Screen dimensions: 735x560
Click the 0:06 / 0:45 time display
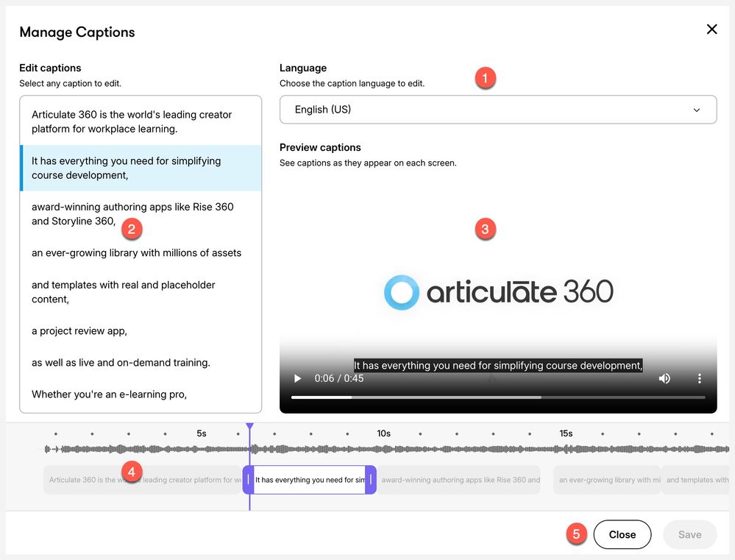[x=339, y=378]
